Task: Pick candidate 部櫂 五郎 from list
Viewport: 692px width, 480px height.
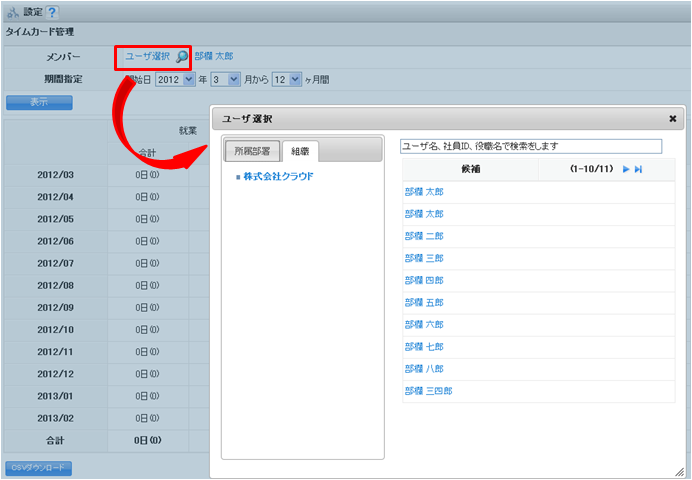Action: (x=424, y=302)
